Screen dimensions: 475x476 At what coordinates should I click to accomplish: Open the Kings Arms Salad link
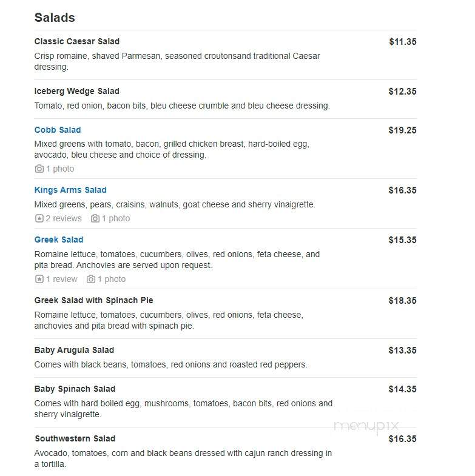pos(70,190)
